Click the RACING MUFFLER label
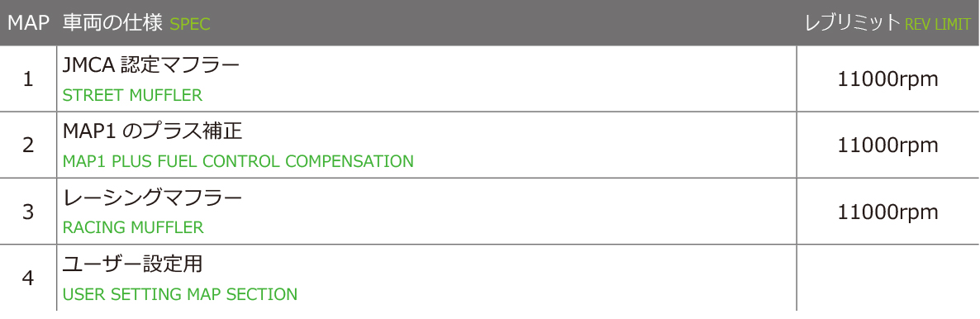 [x=133, y=227]
